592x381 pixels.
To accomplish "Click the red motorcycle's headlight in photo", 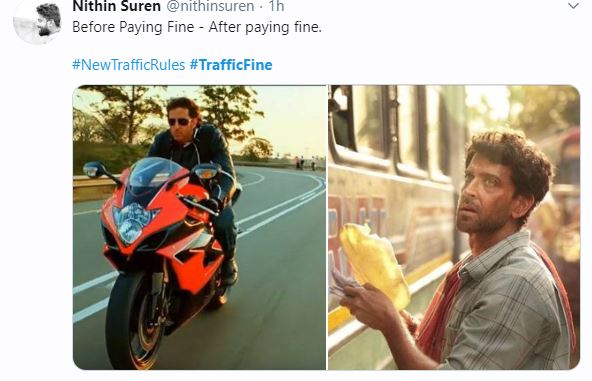I will (132, 223).
